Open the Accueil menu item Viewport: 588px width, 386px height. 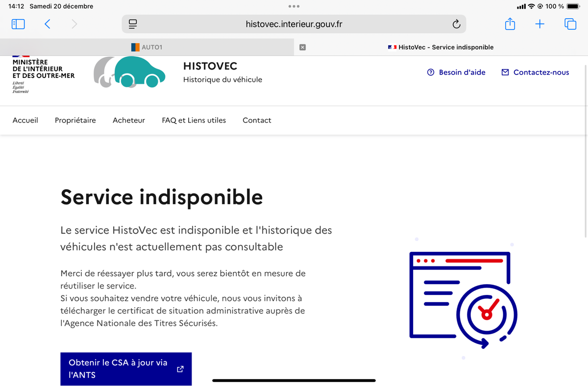[25, 120]
